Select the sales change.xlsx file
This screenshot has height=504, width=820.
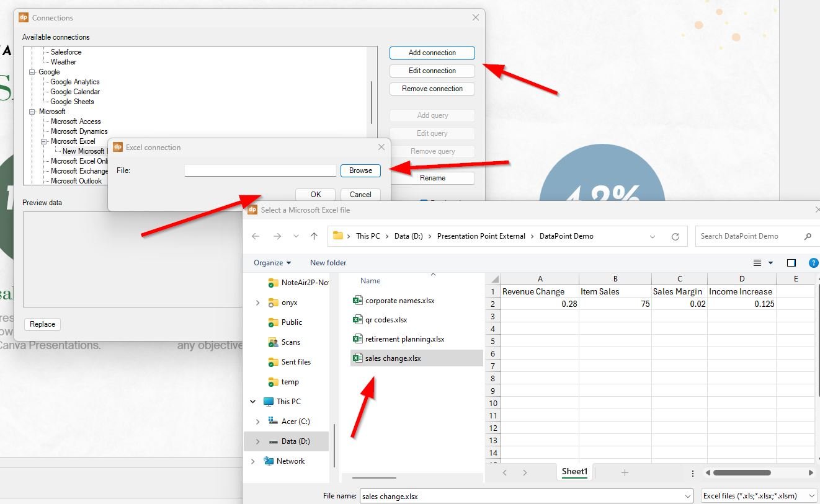pos(393,358)
